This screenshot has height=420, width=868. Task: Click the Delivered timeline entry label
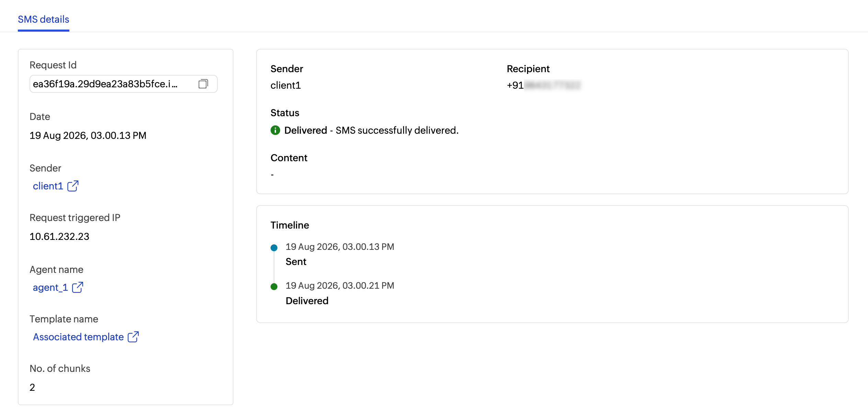point(307,301)
